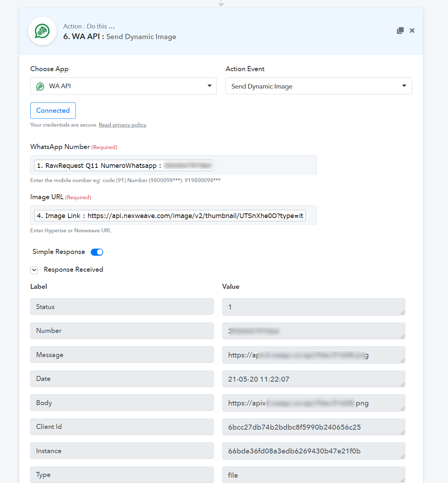Open the Read privacy policy link
The width and height of the screenshot is (448, 483).
tap(122, 125)
